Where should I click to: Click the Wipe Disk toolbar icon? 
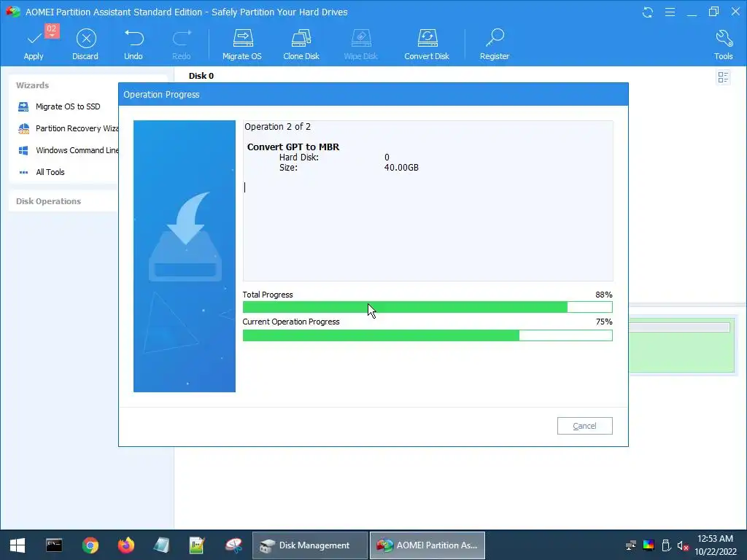pyautogui.click(x=360, y=38)
